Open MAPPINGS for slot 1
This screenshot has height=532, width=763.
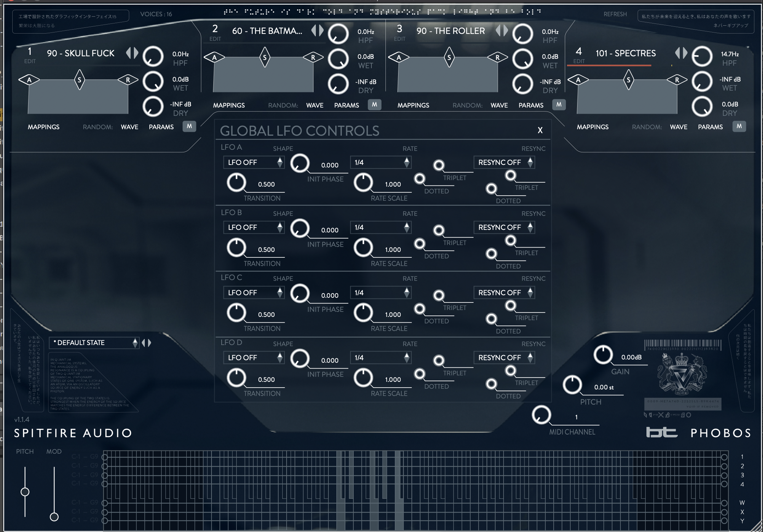coord(44,127)
